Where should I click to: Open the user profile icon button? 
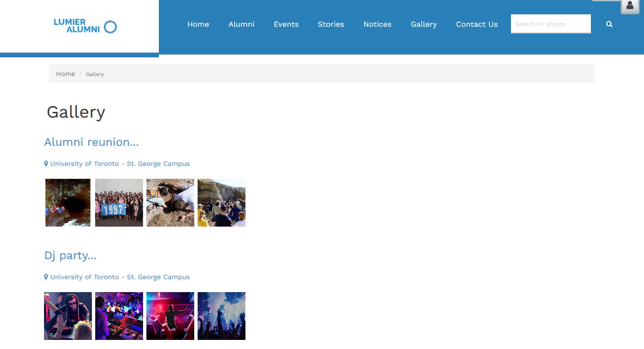(630, 6)
